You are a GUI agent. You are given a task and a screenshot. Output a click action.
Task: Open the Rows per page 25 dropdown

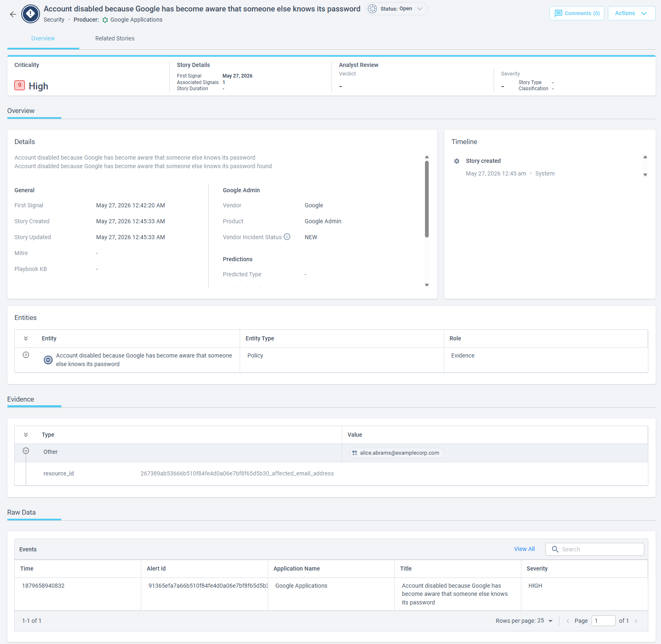(x=545, y=621)
